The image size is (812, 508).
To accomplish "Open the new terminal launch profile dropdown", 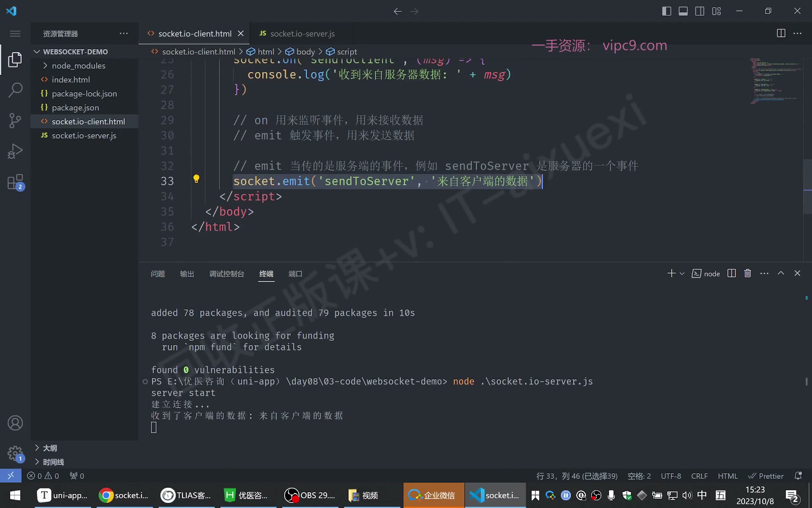I will (x=682, y=273).
